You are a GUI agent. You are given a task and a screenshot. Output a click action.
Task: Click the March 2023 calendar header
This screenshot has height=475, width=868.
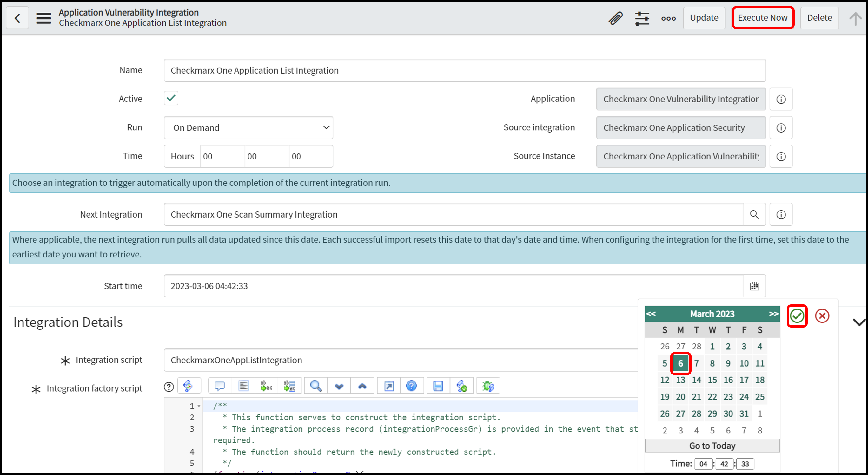pyautogui.click(x=712, y=314)
